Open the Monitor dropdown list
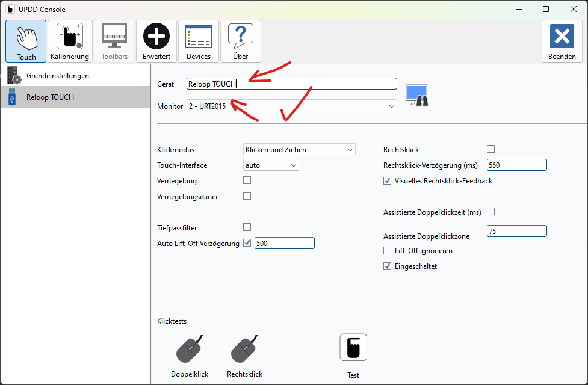This screenshot has width=588, height=385. (x=292, y=106)
